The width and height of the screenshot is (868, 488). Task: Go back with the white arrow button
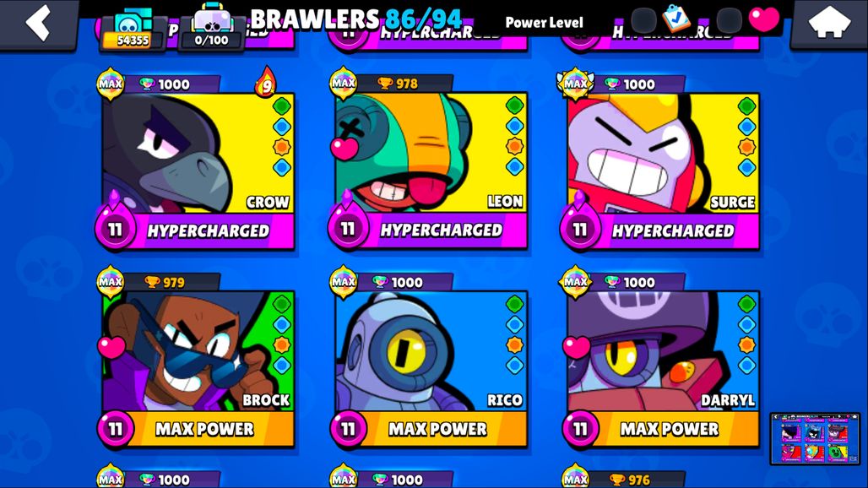(38, 23)
